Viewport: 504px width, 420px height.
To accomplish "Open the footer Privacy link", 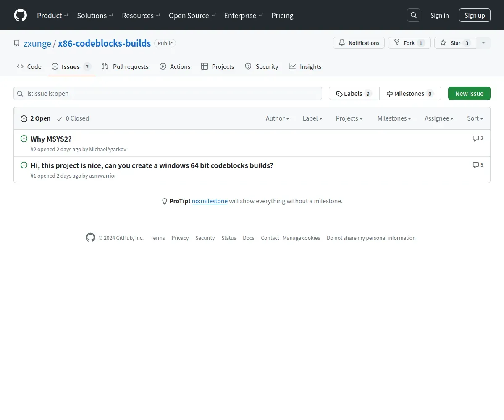I will pyautogui.click(x=180, y=238).
